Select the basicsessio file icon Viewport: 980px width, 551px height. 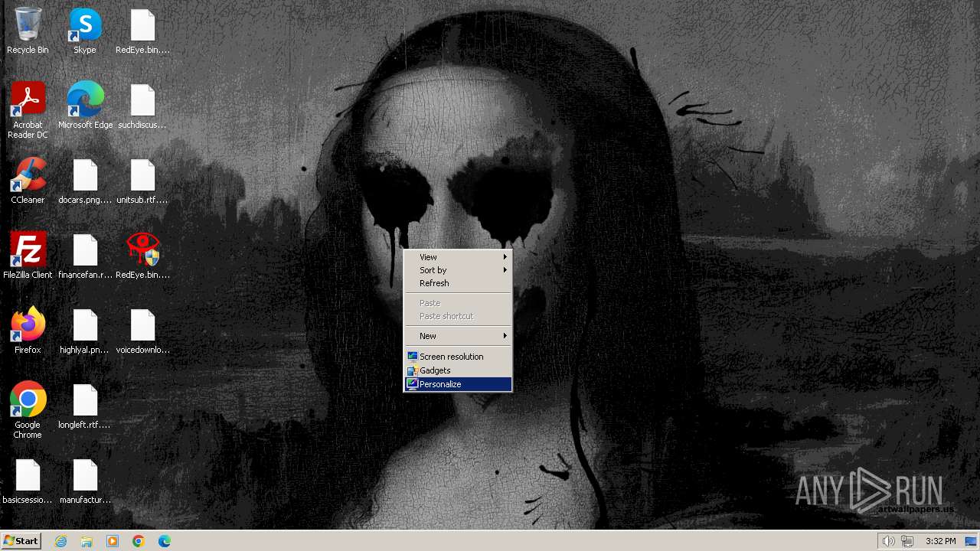pos(28,481)
